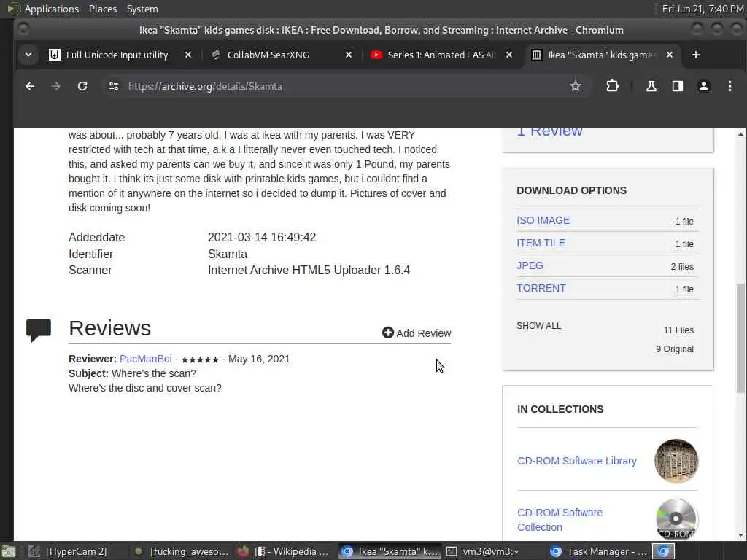
Task: Click the '9 Original' files text
Action: [675, 349]
